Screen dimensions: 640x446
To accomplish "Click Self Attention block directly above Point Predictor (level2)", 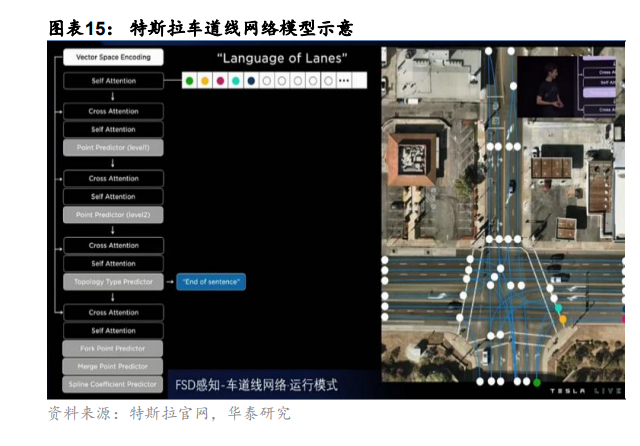I will 113,196.
